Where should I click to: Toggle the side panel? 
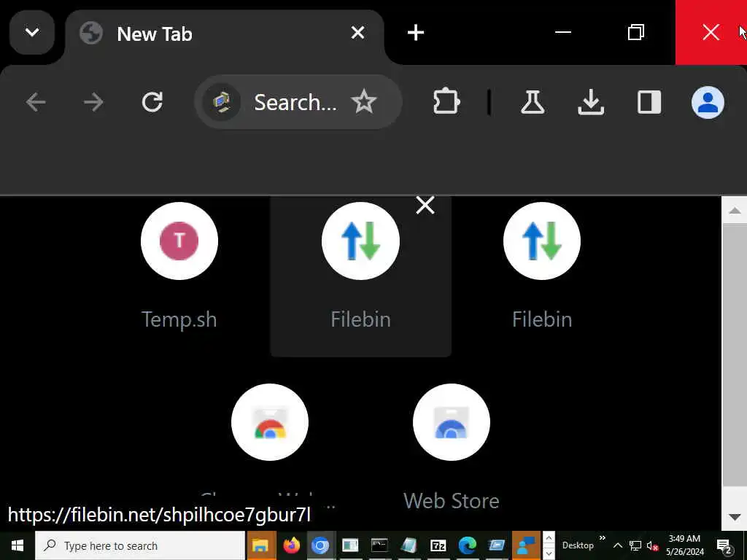pos(649,102)
